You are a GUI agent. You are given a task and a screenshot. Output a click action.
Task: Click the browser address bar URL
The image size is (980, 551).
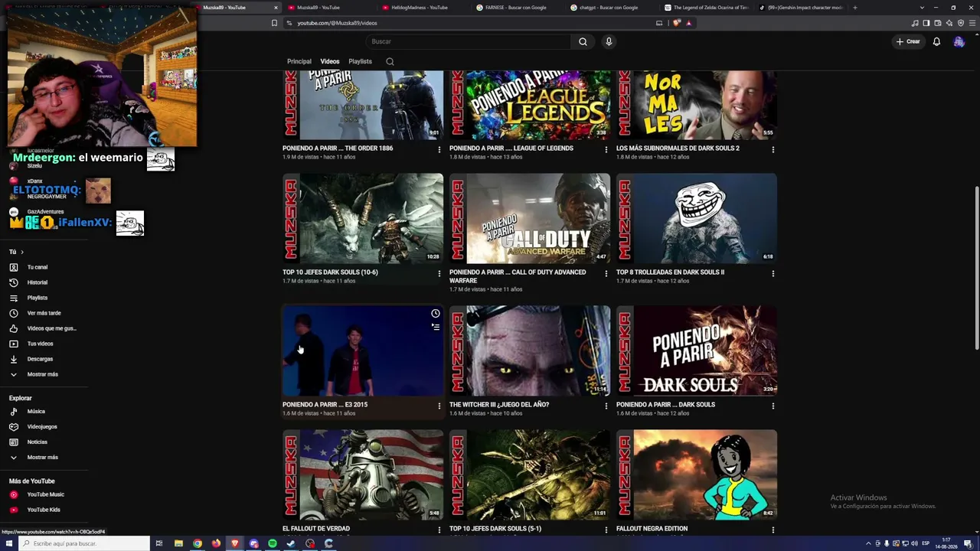click(337, 23)
